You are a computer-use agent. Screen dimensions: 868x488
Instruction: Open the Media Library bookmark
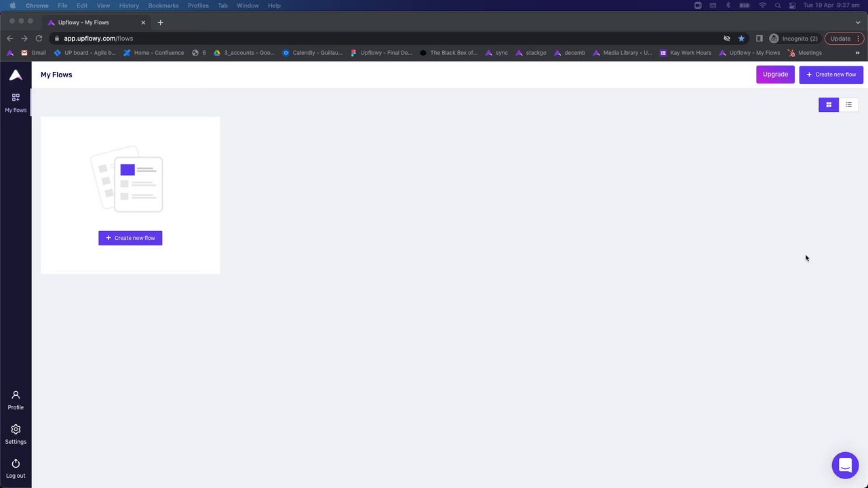[623, 53]
